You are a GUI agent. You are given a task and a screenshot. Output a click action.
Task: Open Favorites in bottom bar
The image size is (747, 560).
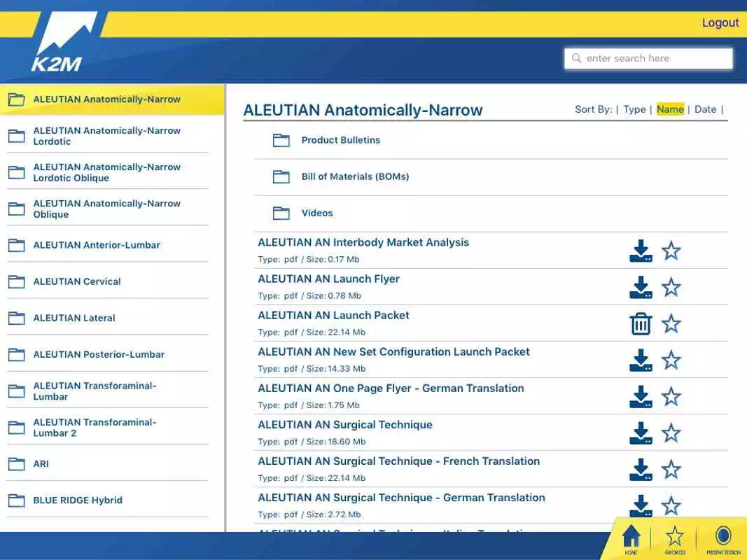pyautogui.click(x=675, y=540)
